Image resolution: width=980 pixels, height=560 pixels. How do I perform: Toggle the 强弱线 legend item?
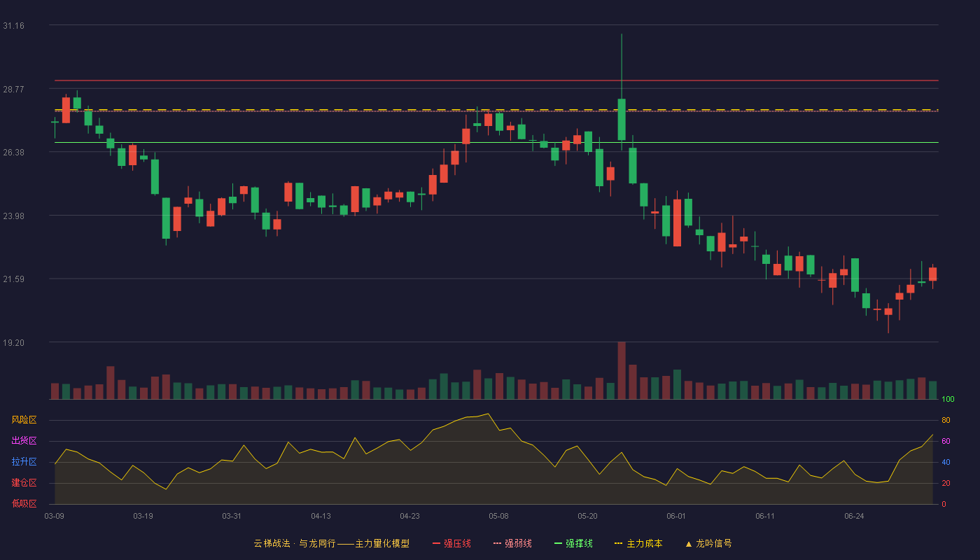[512, 543]
